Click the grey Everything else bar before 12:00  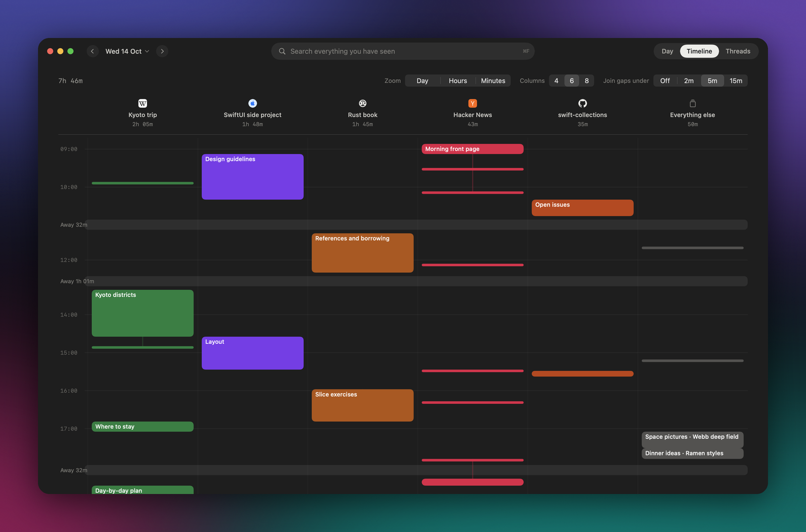point(693,248)
